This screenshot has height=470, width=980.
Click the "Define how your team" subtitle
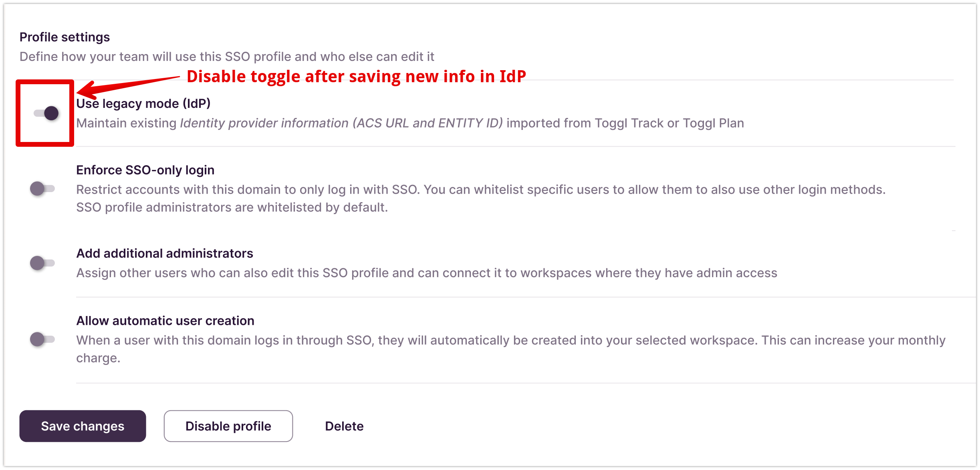(227, 57)
